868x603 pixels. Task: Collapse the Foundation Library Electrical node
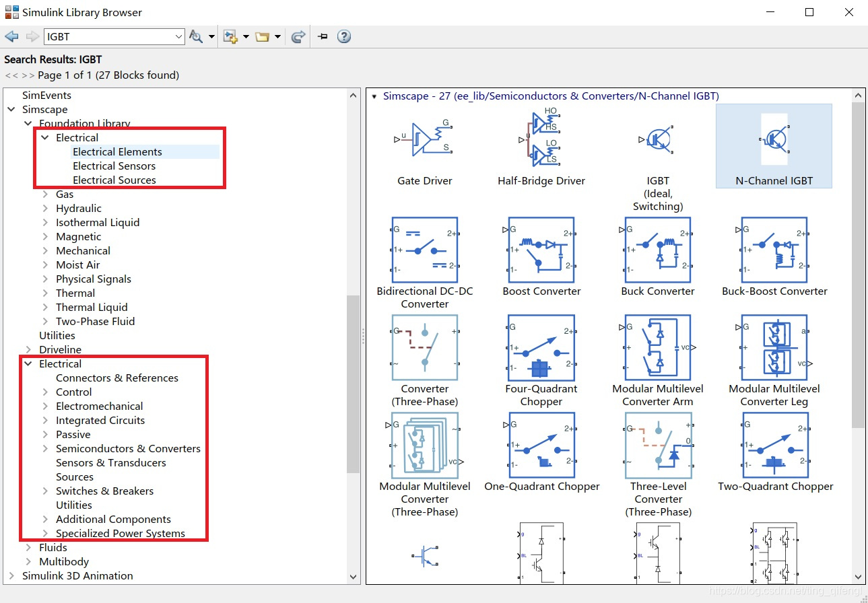(x=44, y=137)
